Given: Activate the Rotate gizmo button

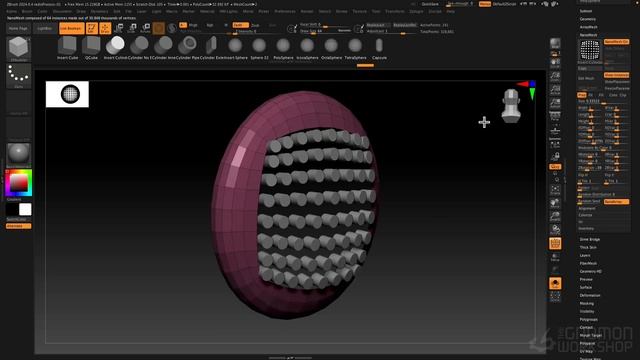Looking at the screenshot, I should coord(146,28).
